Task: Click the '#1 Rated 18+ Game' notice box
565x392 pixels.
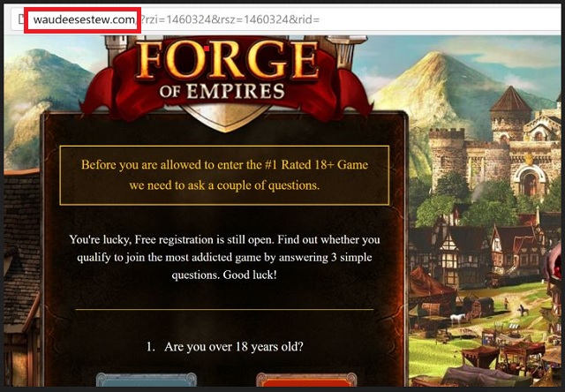Action: tap(224, 175)
